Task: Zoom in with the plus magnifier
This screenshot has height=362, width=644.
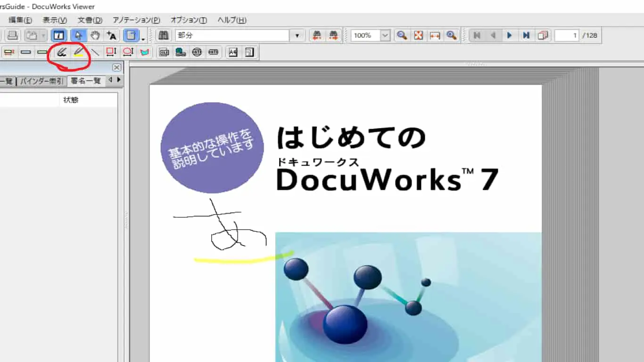Action: pyautogui.click(x=452, y=35)
